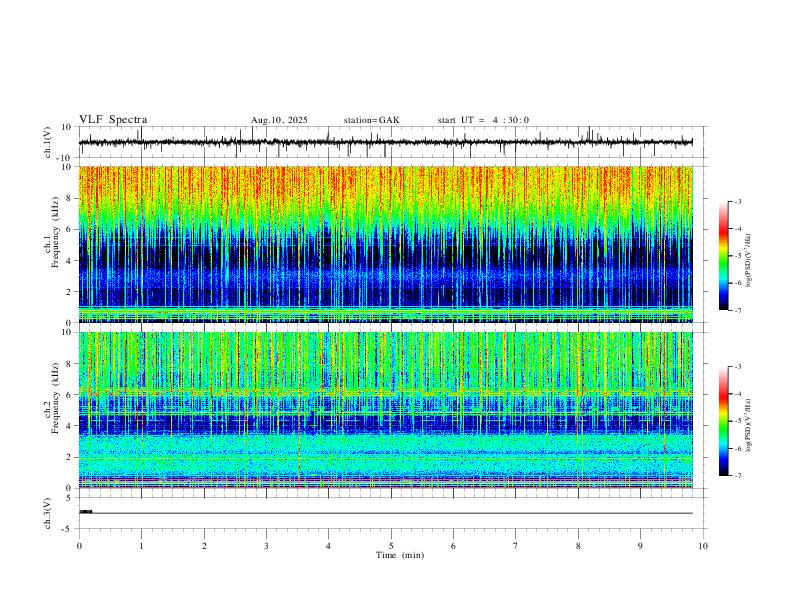Click the "VLF Spectra" title text
The image size is (792, 612).
point(113,120)
